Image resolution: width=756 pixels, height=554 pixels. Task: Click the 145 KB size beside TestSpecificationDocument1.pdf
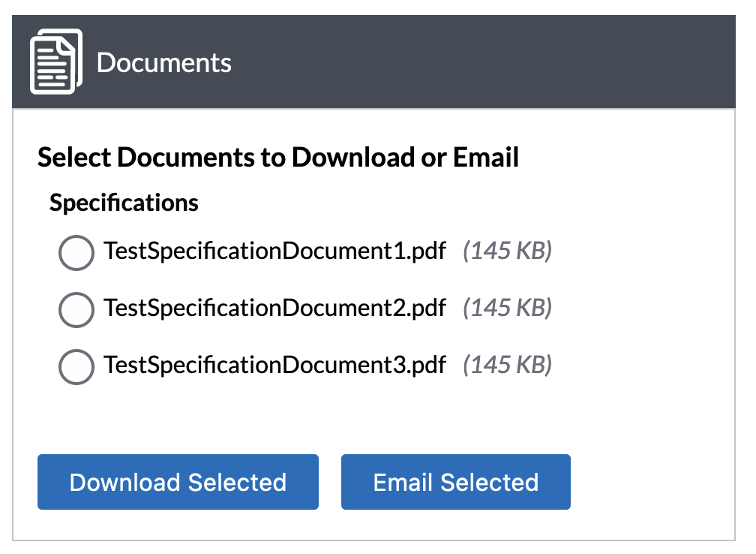click(507, 251)
